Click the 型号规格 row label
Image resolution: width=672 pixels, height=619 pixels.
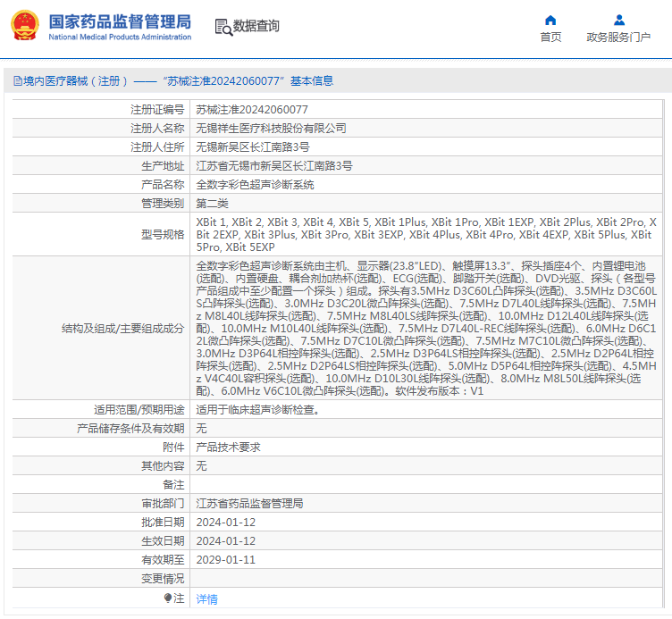click(x=162, y=234)
